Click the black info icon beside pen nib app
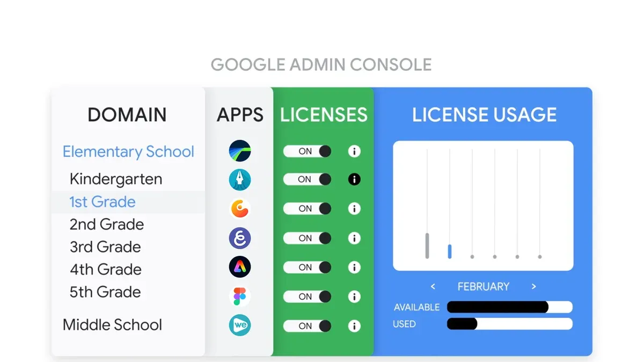This screenshot has width=644, height=362. [x=354, y=180]
